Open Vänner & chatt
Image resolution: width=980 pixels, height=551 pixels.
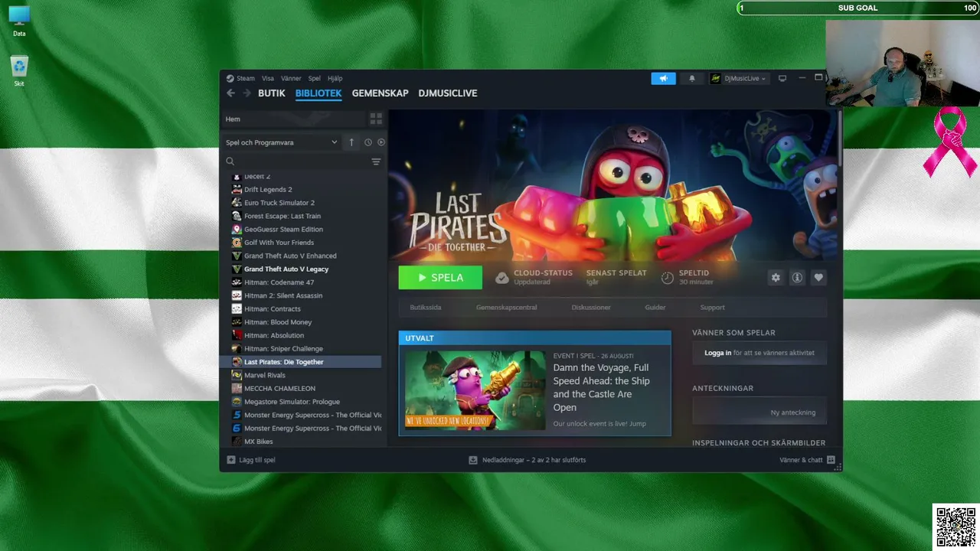(x=801, y=460)
